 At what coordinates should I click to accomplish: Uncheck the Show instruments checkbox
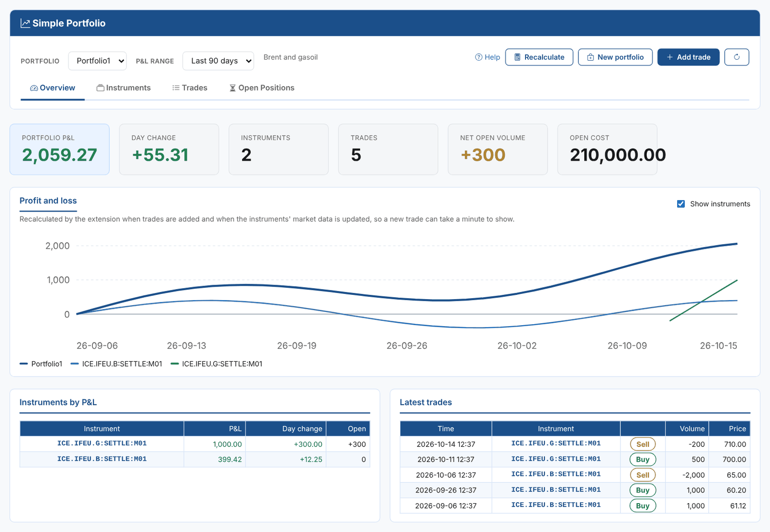coord(681,204)
